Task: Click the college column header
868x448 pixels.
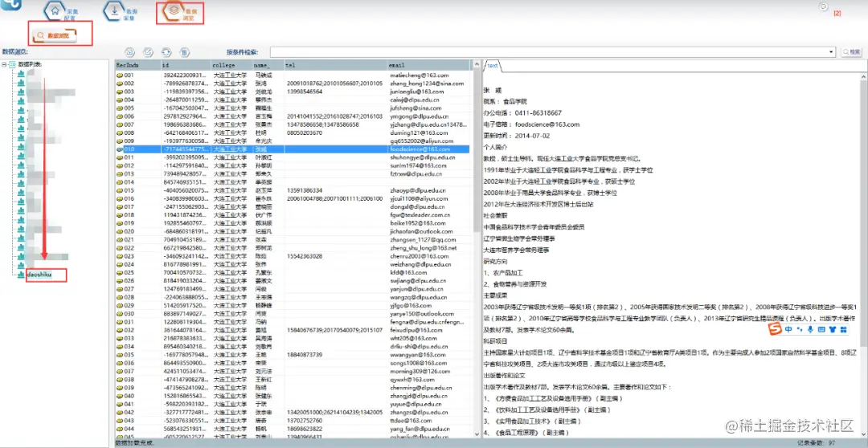Action: coord(231,65)
